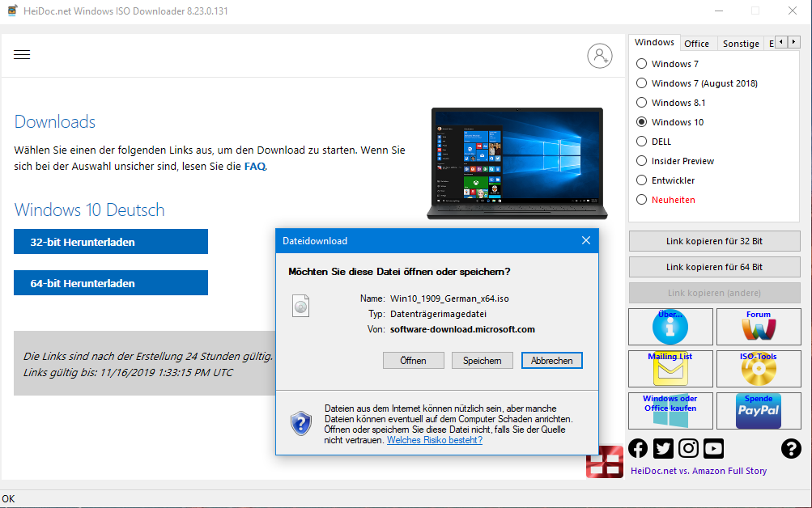Click 32-bit Herunterladen button
Image resolution: width=812 pixels, height=508 pixels.
111,242
